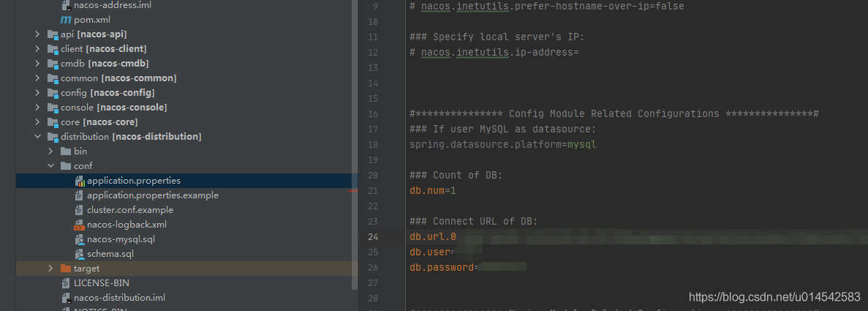
Task: Expand the core [nacos-core] module
Action: [37, 122]
